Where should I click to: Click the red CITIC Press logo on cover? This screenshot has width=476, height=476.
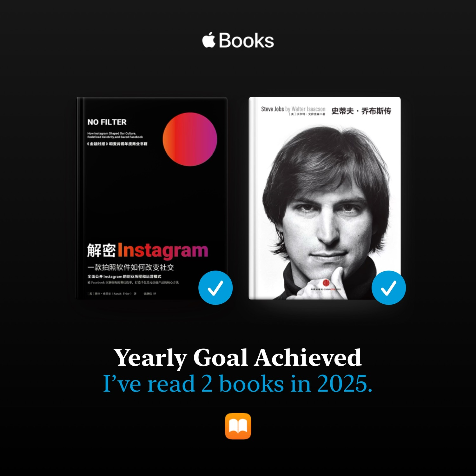coord(326,282)
